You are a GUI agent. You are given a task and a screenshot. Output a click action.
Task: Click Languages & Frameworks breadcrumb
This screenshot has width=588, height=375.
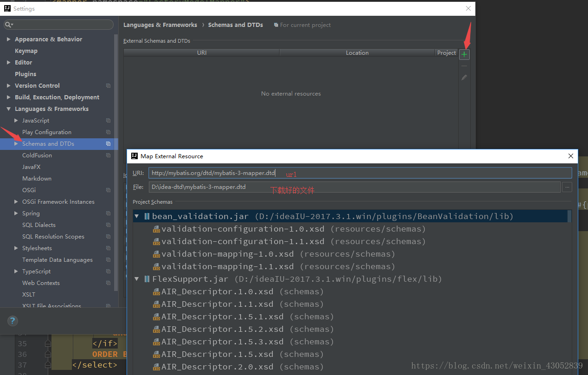(160, 25)
